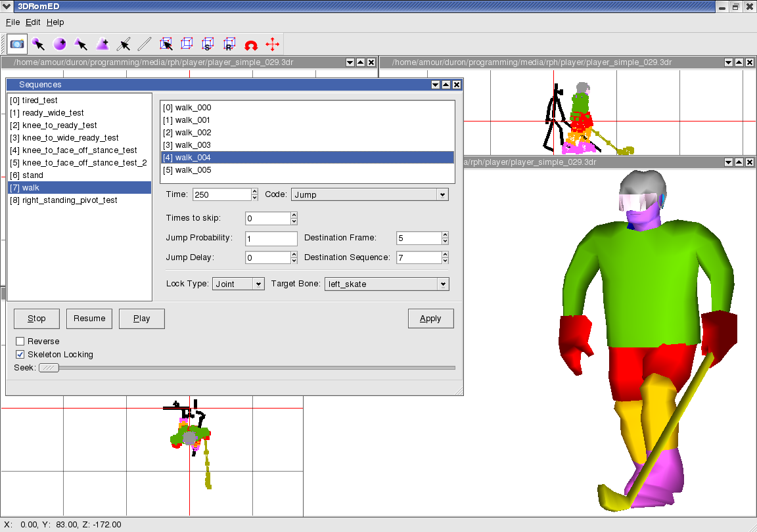
Task: Select the plain wireframe cube tool
Action: click(x=187, y=45)
